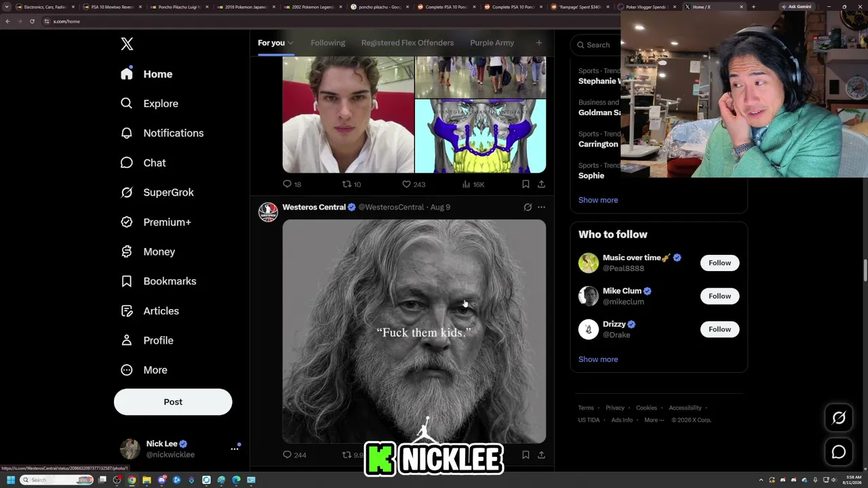
Task: Bookmark the post with 243 likes
Action: click(526, 184)
